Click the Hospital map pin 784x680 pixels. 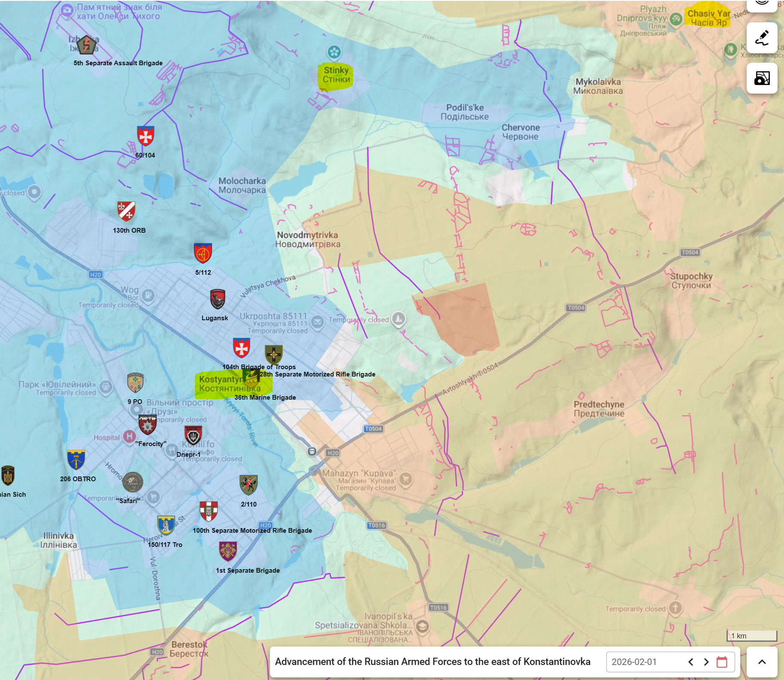point(129,437)
